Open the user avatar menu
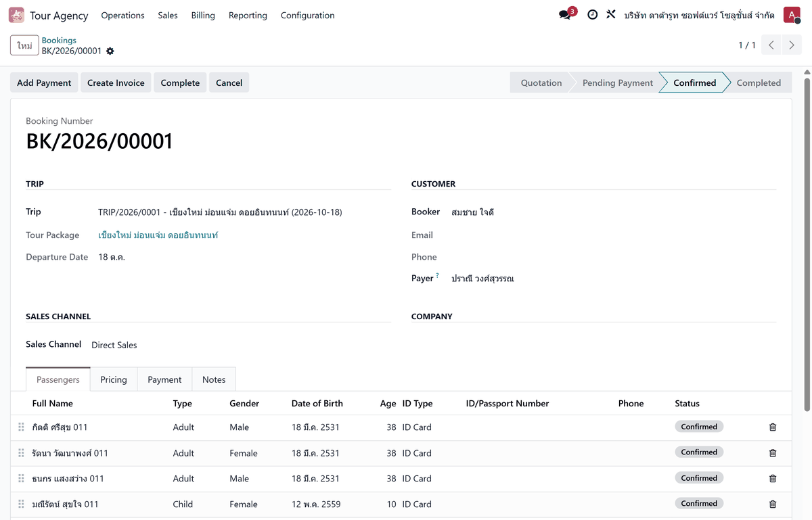Viewport: 812px width, 520px height. (792, 15)
